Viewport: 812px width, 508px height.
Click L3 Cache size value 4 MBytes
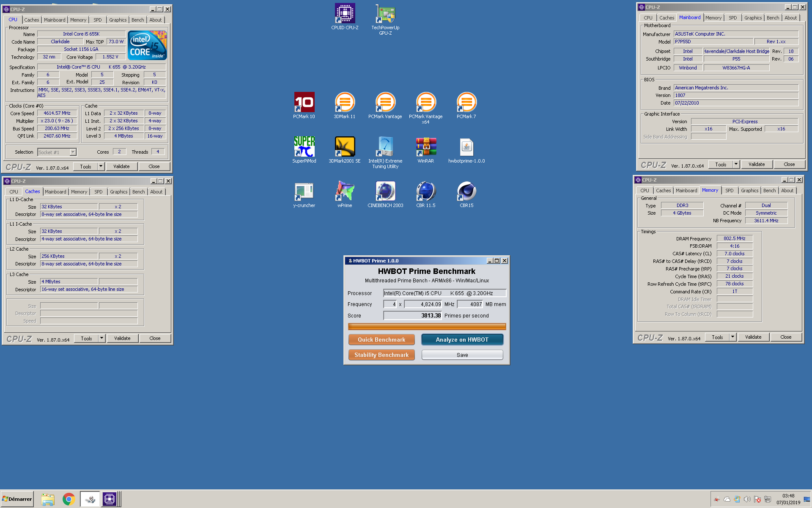(69, 282)
